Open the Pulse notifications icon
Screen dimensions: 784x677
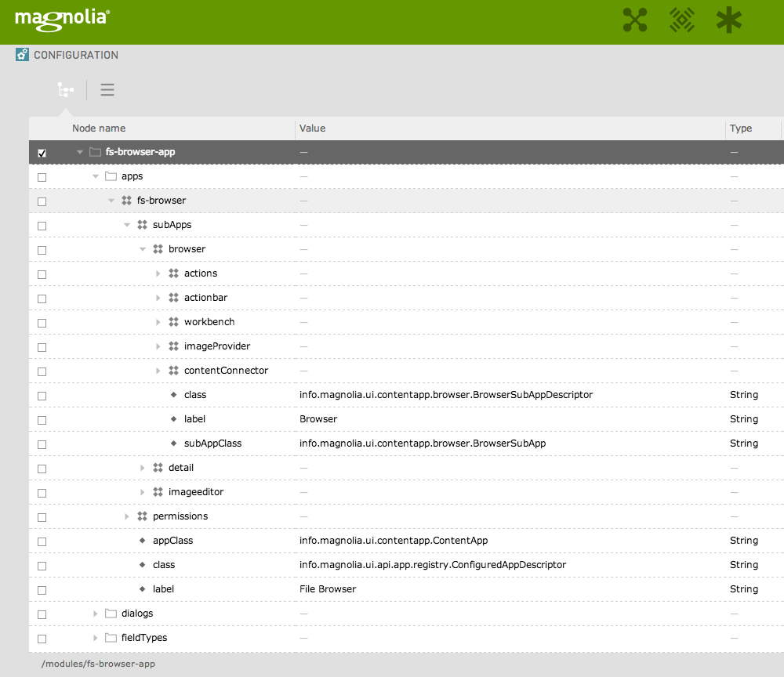click(x=681, y=20)
